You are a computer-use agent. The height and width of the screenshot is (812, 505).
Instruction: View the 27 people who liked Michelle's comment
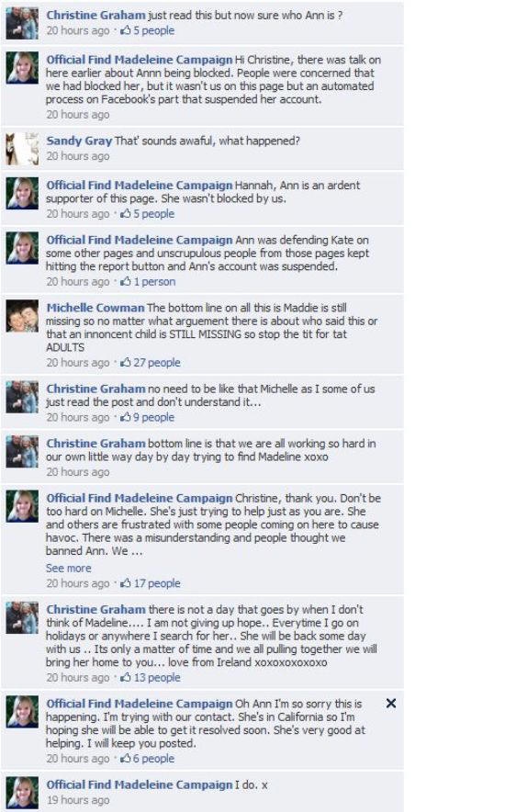pos(157,363)
